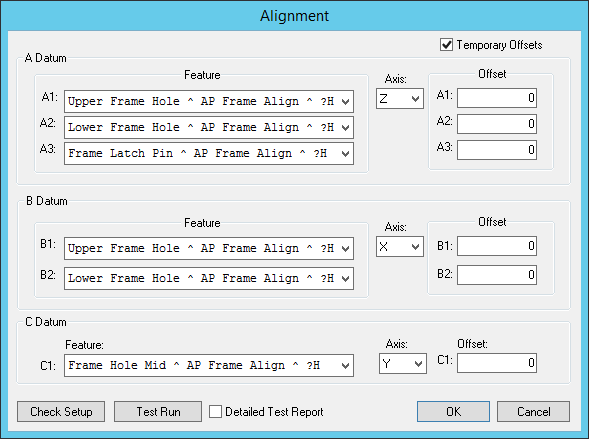Viewport: 589px width, 439px height.
Task: Cancel the Alignment dialog
Action: click(x=533, y=412)
